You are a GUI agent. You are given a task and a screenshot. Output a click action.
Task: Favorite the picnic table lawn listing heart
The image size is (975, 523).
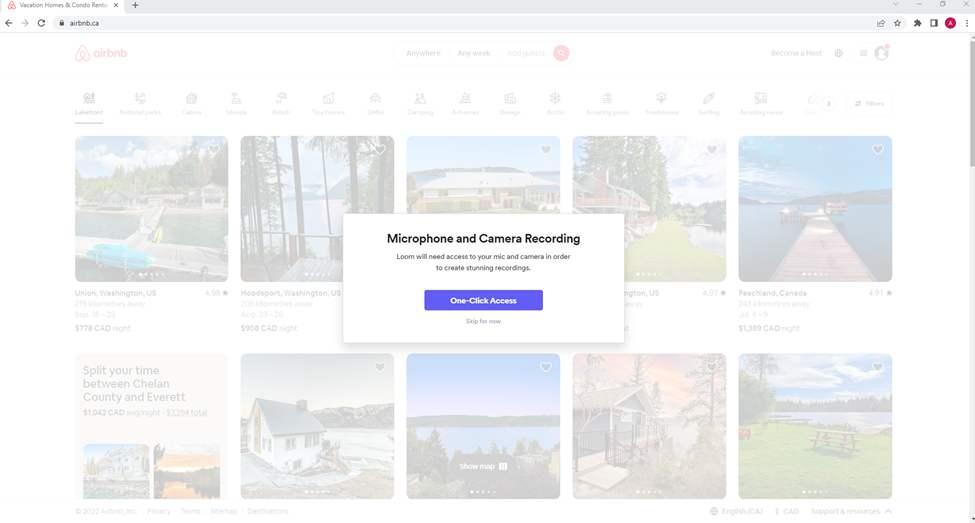pos(877,368)
